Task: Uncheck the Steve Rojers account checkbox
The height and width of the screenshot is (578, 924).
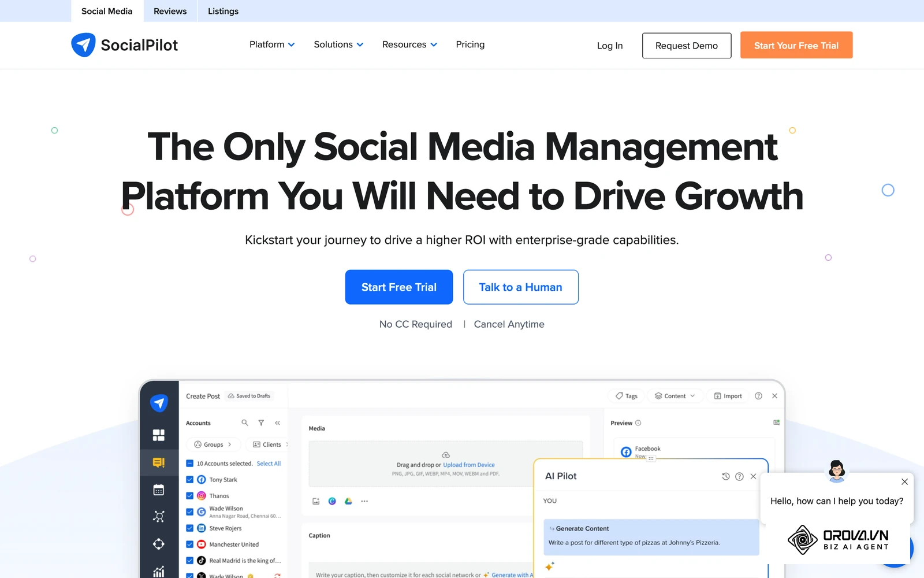Action: [x=189, y=528]
